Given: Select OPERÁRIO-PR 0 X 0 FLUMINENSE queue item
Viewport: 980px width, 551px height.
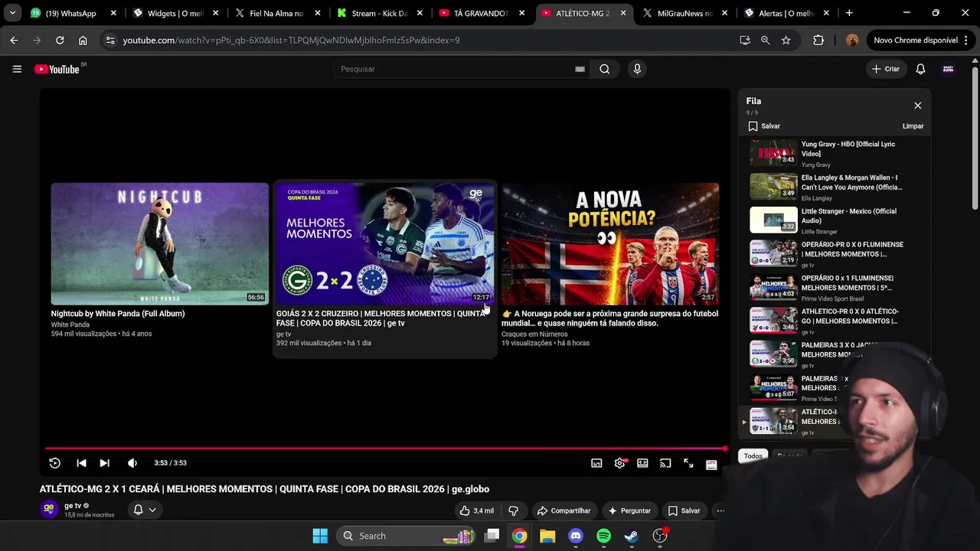Looking at the screenshot, I should pos(835,254).
